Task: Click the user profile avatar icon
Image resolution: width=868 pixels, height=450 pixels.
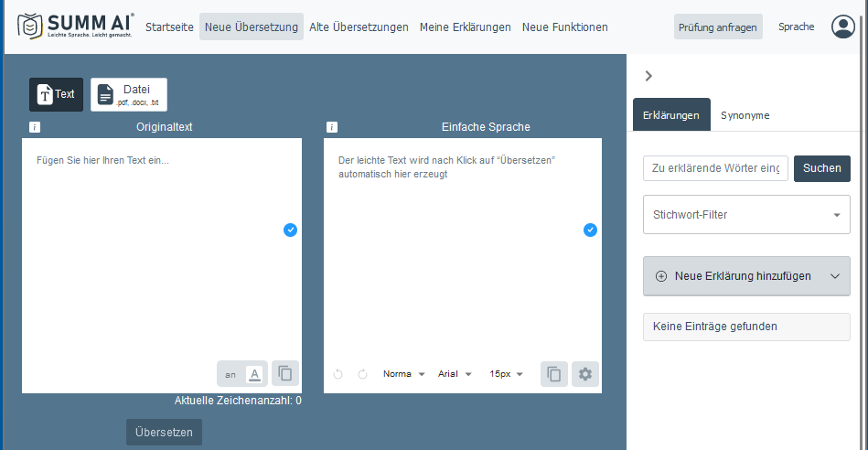Action: click(x=842, y=27)
